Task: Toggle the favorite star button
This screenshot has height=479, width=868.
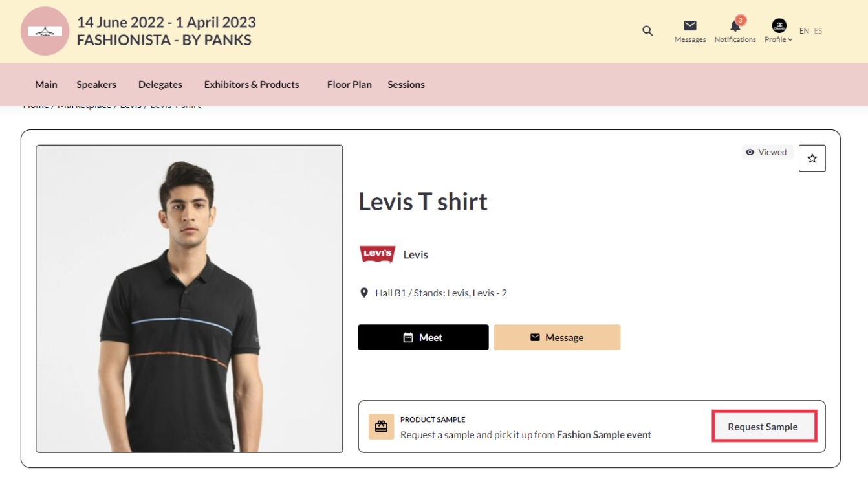Action: (812, 159)
